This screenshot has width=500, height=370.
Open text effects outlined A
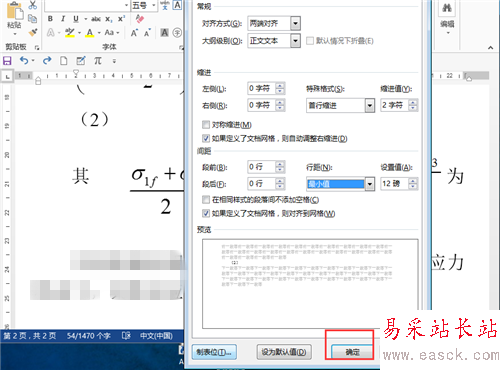50,32
